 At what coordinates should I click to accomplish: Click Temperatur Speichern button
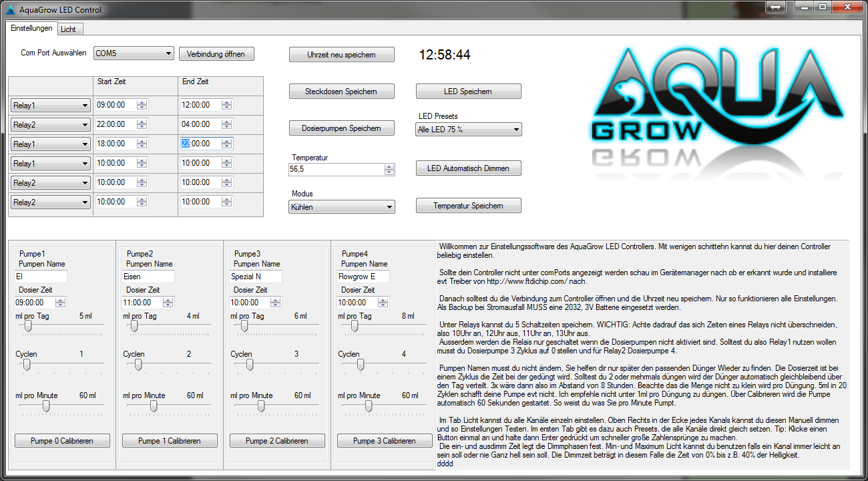click(x=469, y=206)
